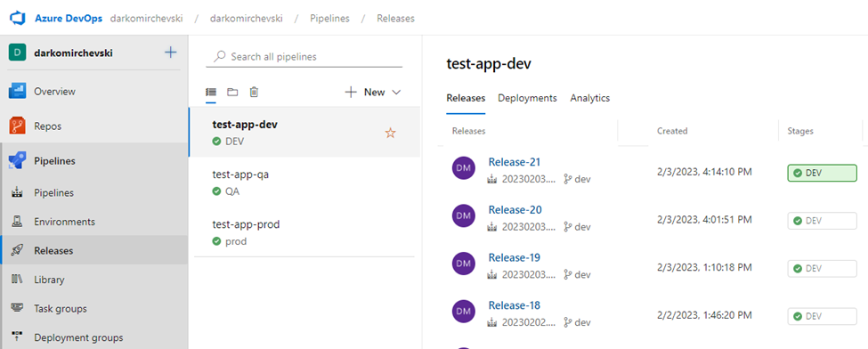
Task: Click the DM avatar for Release-20
Action: coord(464,216)
